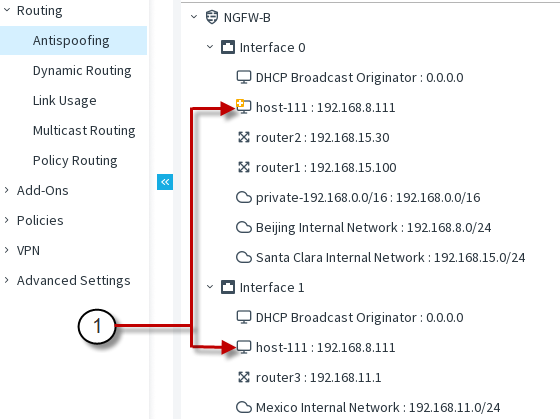Click the Mexico Internal Network cloud icon
Viewport: 560px width, 419px height.
[244, 407]
